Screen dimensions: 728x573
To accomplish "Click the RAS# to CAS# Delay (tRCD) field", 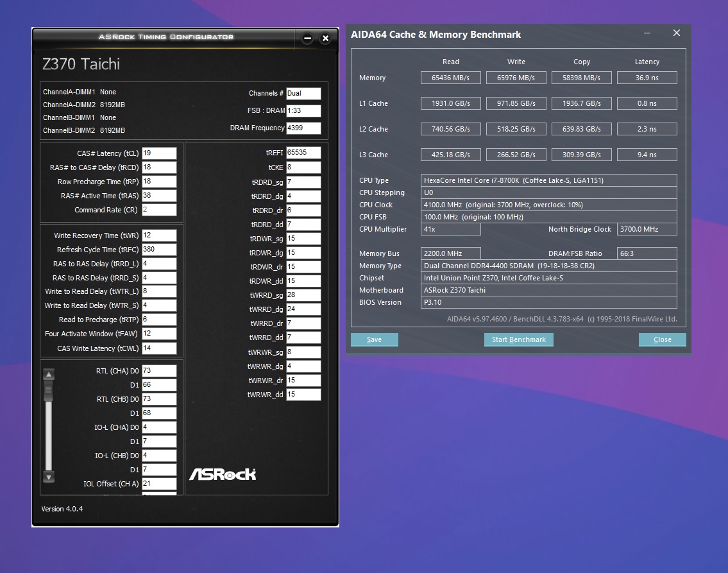I will pyautogui.click(x=159, y=167).
